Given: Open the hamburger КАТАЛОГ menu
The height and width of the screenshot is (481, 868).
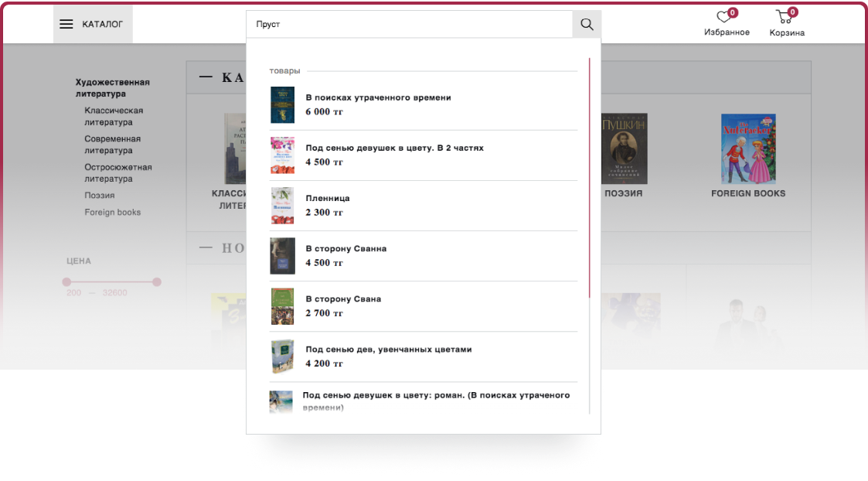Looking at the screenshot, I should 93,25.
